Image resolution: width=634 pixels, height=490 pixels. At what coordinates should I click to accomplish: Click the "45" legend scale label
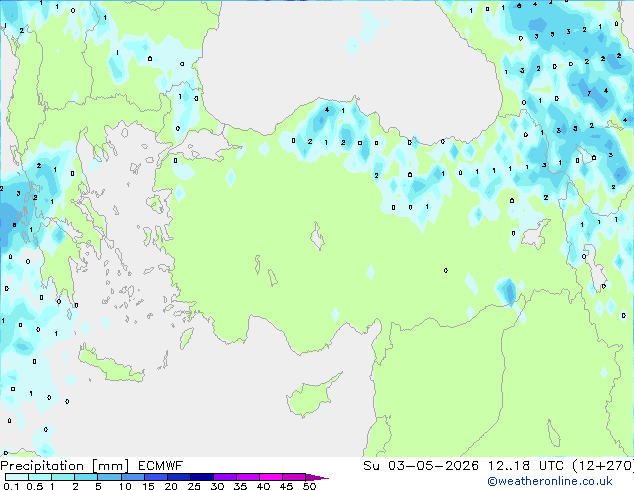[x=286, y=486]
